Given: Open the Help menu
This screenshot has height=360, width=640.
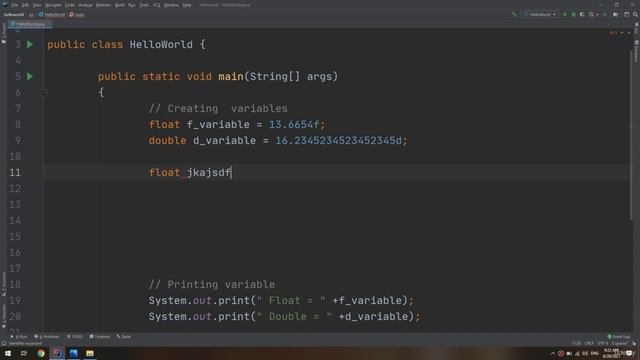Looking at the screenshot, I should 187,5.
